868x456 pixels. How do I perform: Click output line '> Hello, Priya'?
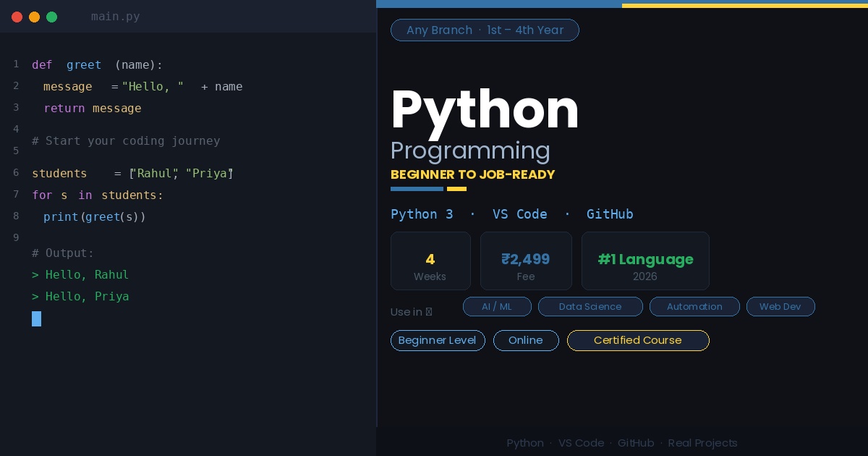tap(80, 296)
